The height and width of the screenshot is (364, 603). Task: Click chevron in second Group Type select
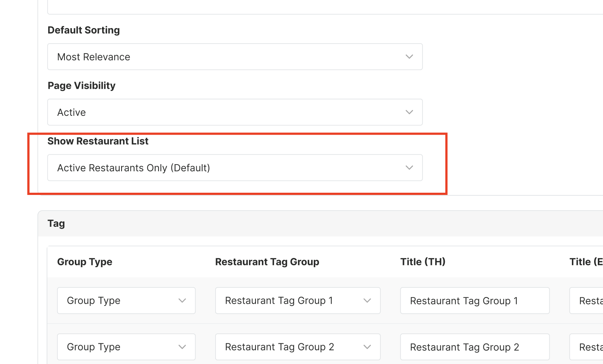pyautogui.click(x=182, y=347)
